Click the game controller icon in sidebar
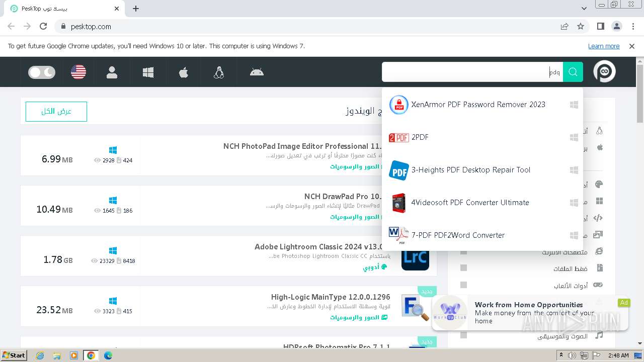The image size is (644, 362). [x=598, y=285]
